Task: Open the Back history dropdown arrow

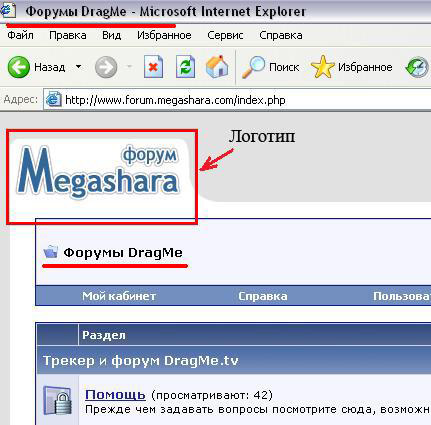Action: pos(78,67)
